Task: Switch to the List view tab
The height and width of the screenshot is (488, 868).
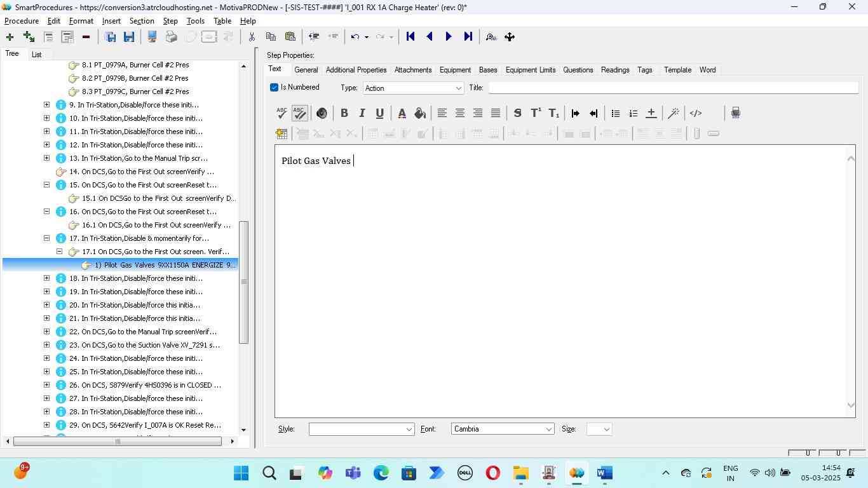Action: 36,55
